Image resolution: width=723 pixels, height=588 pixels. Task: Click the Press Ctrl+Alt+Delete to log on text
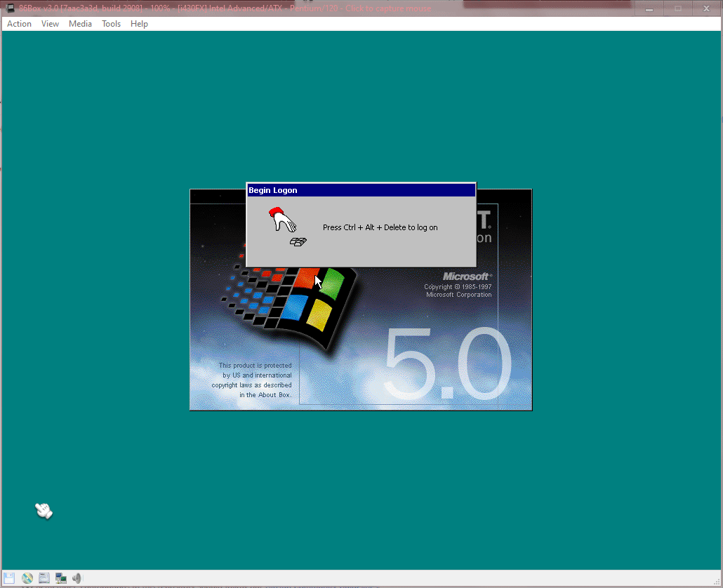click(380, 227)
